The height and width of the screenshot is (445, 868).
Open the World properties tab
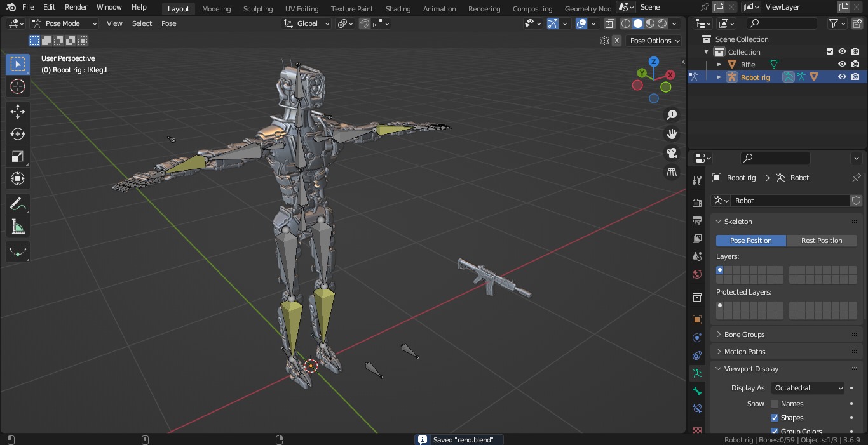(x=697, y=274)
